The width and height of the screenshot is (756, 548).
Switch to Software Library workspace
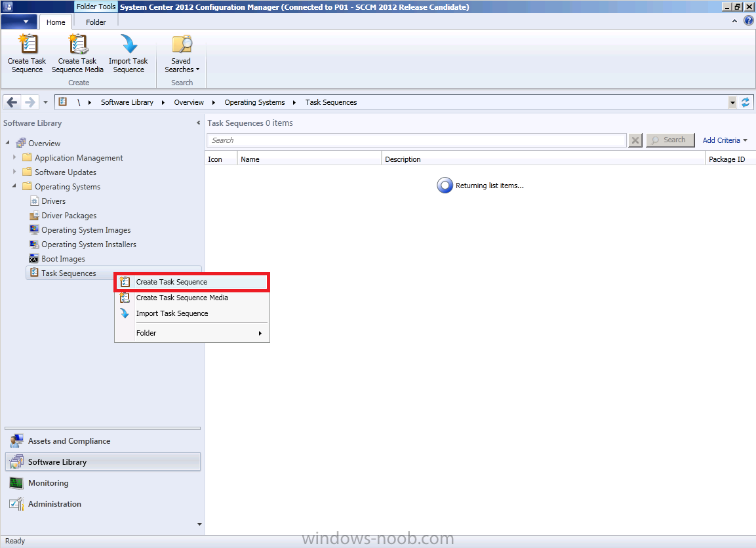click(x=103, y=461)
